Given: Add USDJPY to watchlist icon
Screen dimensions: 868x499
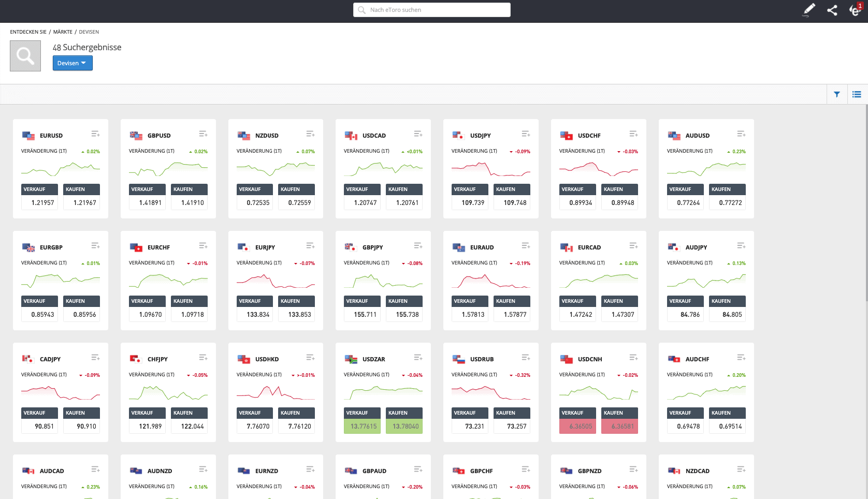Looking at the screenshot, I should click(x=526, y=134).
